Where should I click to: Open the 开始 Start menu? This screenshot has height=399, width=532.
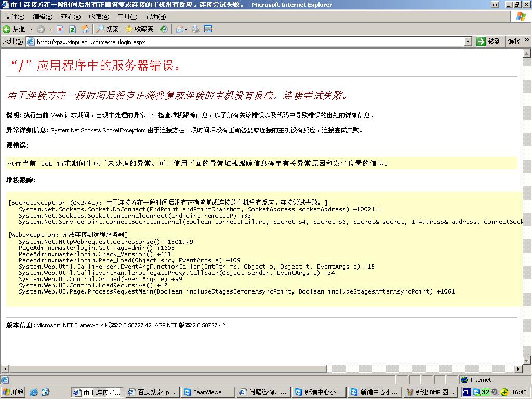point(13,392)
